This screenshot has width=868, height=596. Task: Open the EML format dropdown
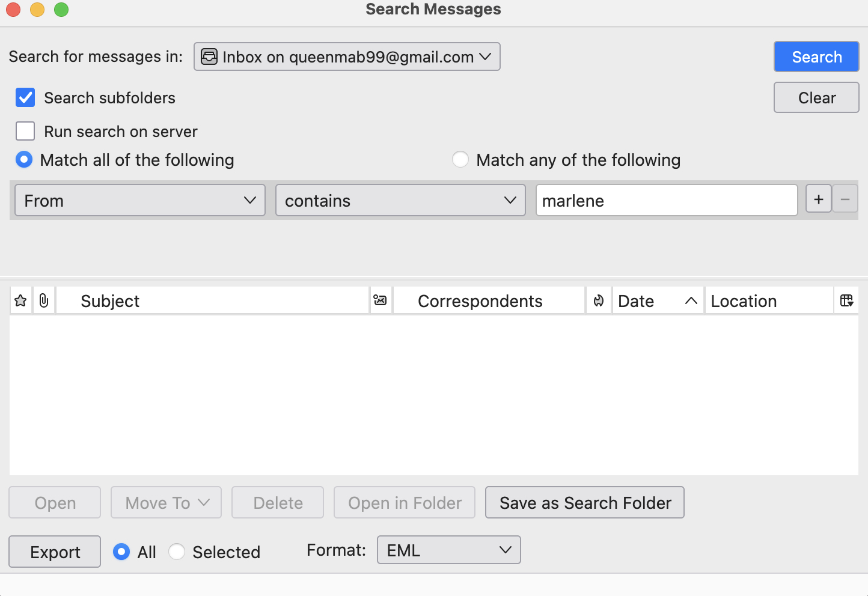(x=448, y=550)
